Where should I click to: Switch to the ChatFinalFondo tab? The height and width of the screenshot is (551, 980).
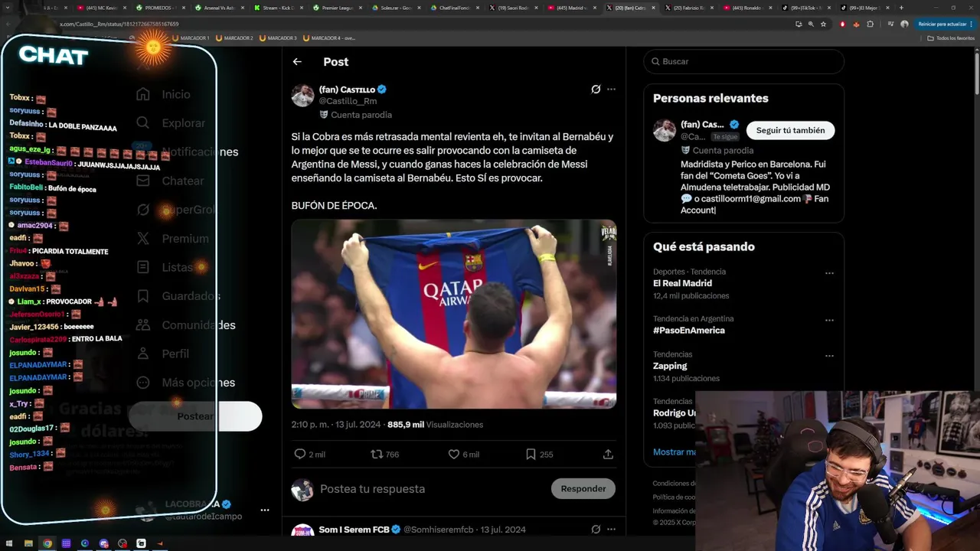pos(454,8)
